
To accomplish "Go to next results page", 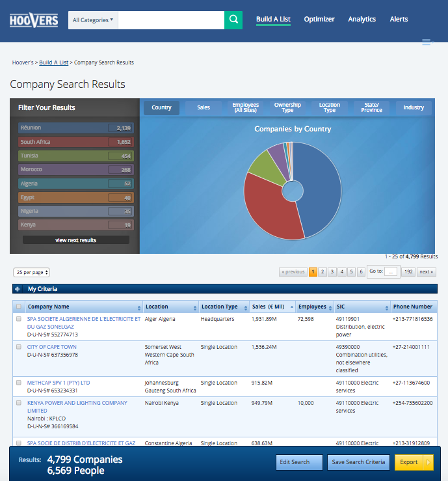I will 427,272.
